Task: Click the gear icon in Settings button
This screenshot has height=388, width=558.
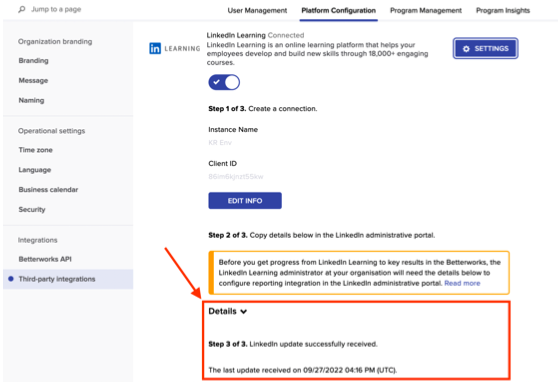Action: click(x=466, y=49)
